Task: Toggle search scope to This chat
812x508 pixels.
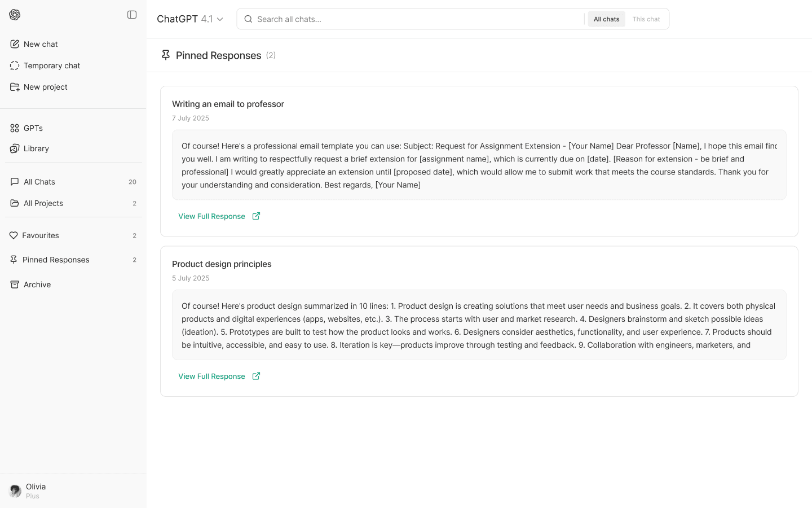Action: [x=646, y=19]
